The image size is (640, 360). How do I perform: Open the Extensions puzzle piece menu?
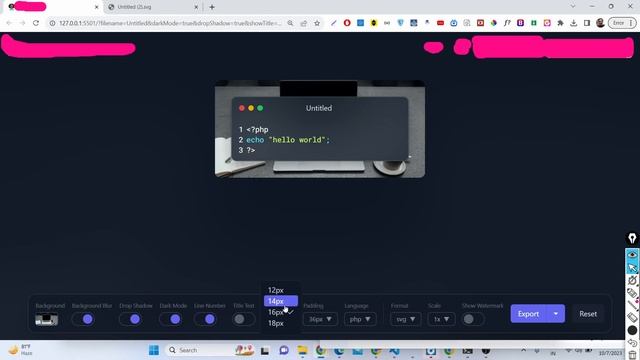(x=560, y=23)
